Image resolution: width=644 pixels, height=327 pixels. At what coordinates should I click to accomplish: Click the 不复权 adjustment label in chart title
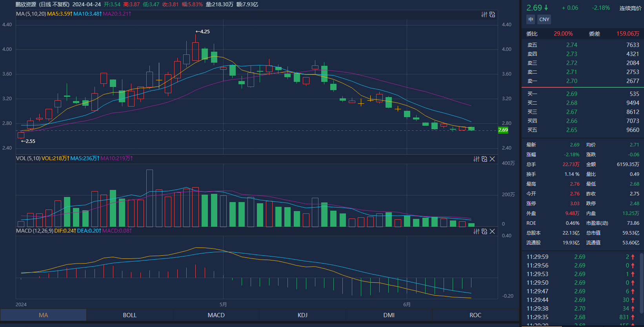tap(61, 4)
